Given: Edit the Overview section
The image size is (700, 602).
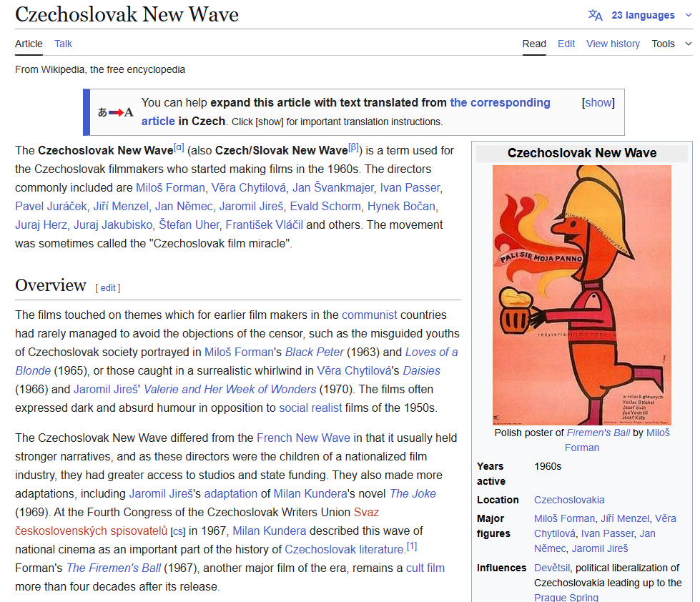Looking at the screenshot, I should [108, 288].
